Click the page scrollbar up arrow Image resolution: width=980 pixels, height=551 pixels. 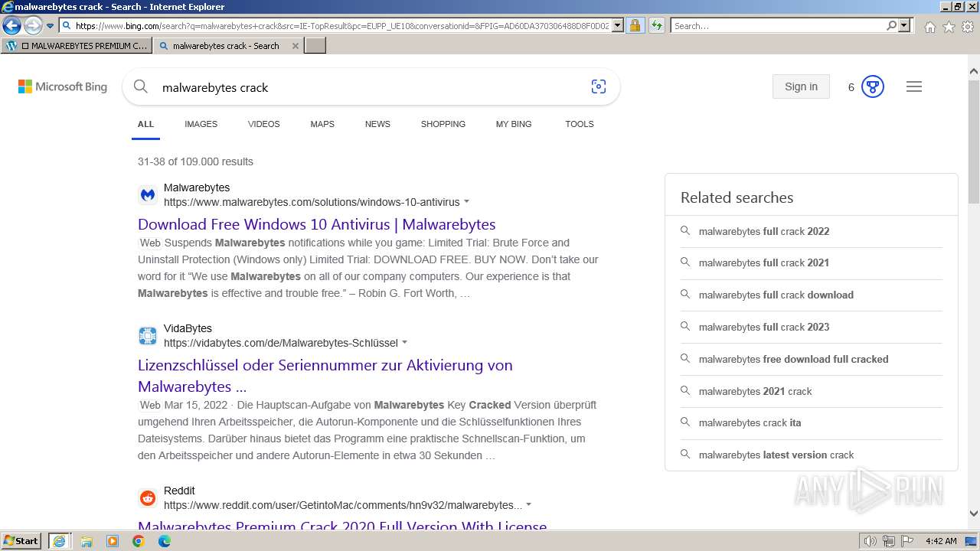point(973,72)
